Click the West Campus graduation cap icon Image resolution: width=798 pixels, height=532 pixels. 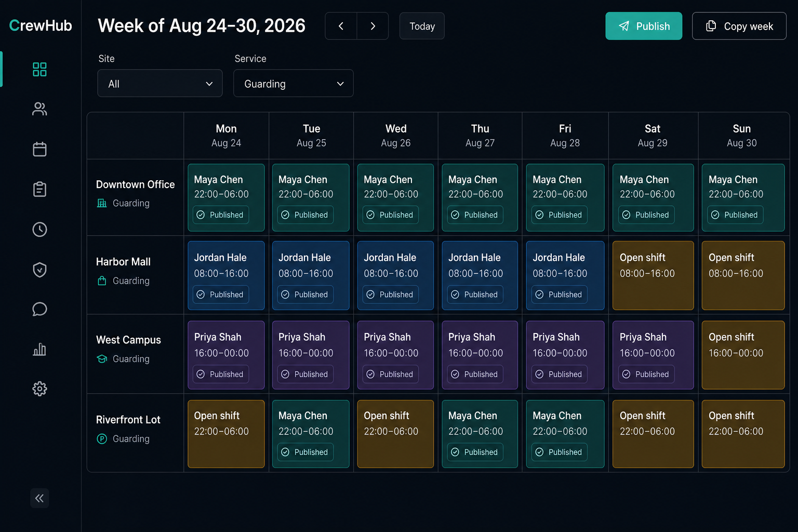[x=102, y=358]
